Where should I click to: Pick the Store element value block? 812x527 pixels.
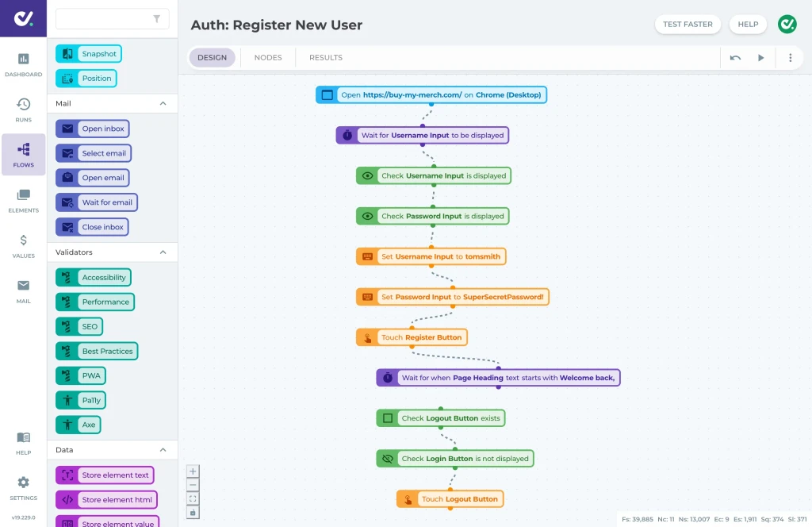click(107, 521)
